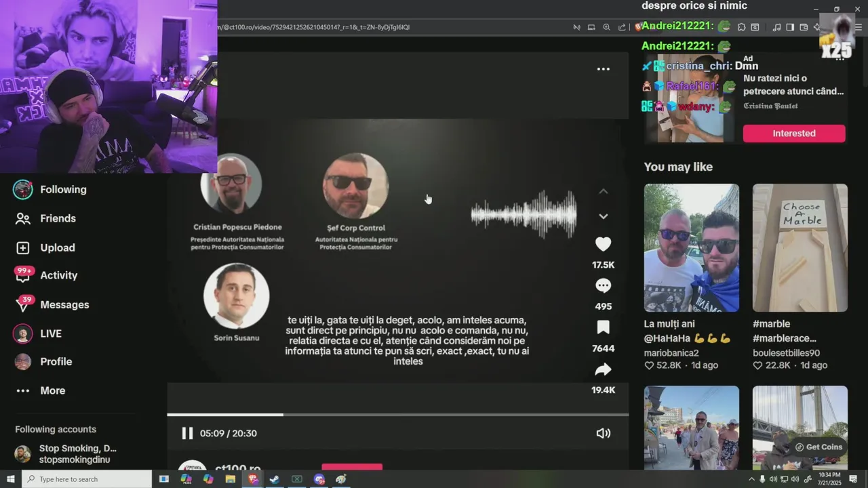Screen dimensions: 868x488
Task: Bookmark the video using the favorites icon
Action: pyautogui.click(x=603, y=327)
